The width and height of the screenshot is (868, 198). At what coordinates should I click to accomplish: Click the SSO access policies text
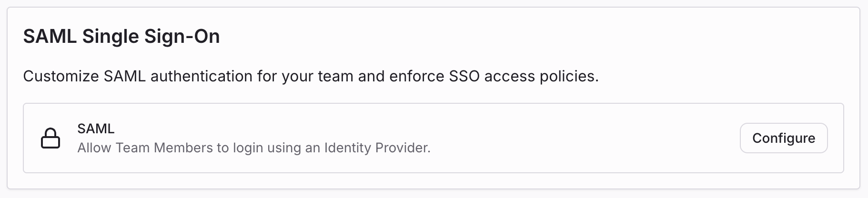(523, 76)
